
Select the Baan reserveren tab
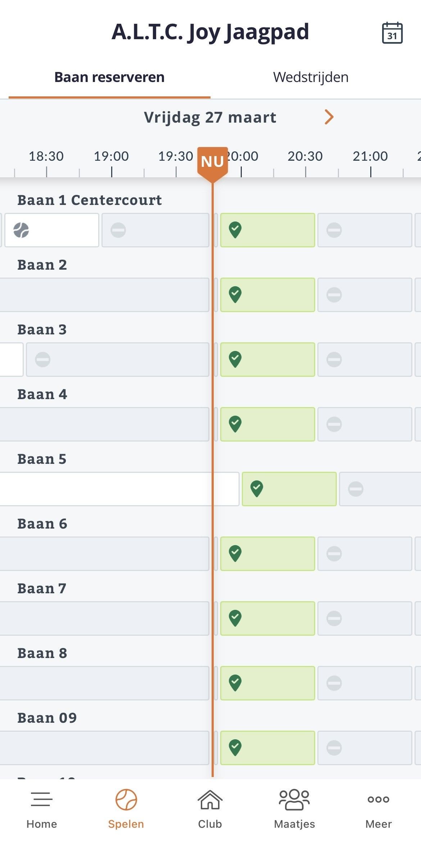(x=109, y=77)
